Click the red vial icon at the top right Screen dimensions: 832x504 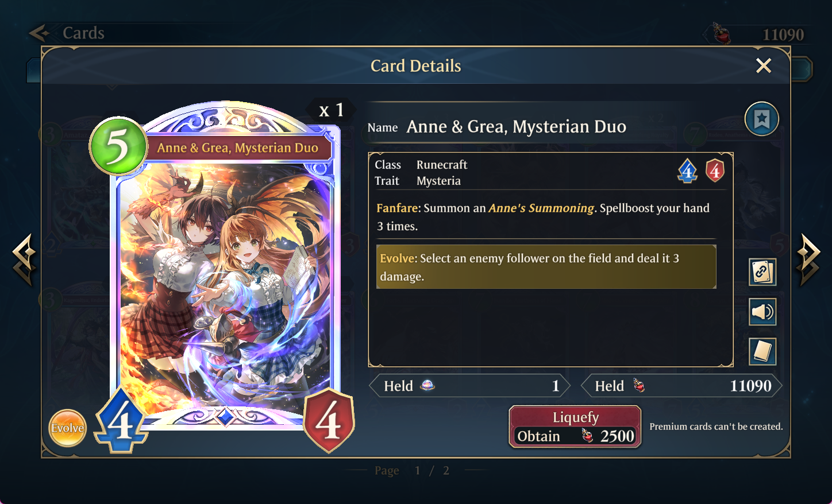pos(722,33)
